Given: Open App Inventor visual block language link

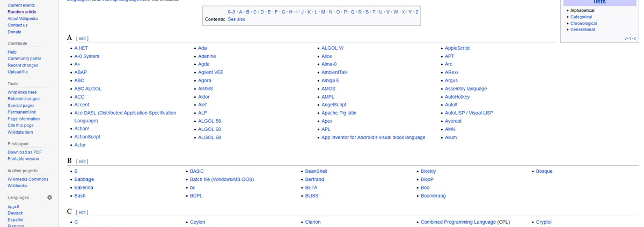Looking at the screenshot, I should pos(373,138).
